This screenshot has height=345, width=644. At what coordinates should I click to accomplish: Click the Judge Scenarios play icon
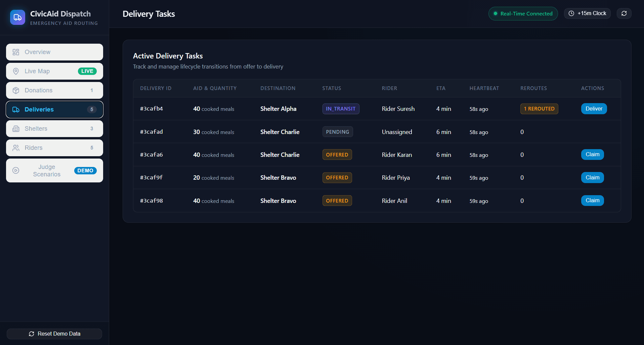click(16, 170)
